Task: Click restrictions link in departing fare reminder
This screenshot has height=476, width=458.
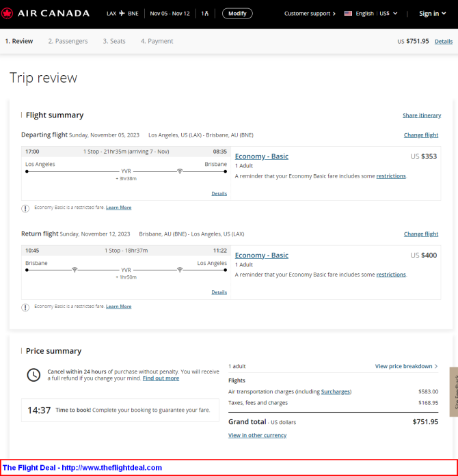Action: click(391, 176)
